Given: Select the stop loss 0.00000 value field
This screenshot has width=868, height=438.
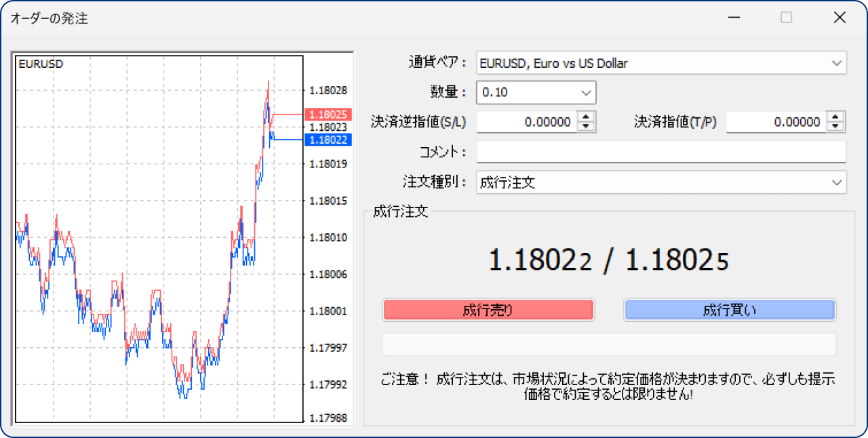Looking at the screenshot, I should 536,122.
